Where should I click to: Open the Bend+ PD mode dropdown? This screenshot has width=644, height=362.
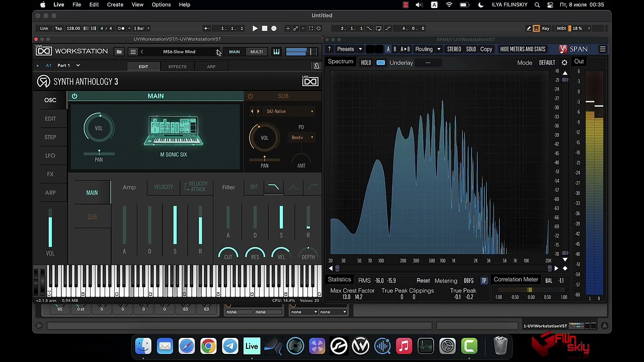tap(302, 138)
